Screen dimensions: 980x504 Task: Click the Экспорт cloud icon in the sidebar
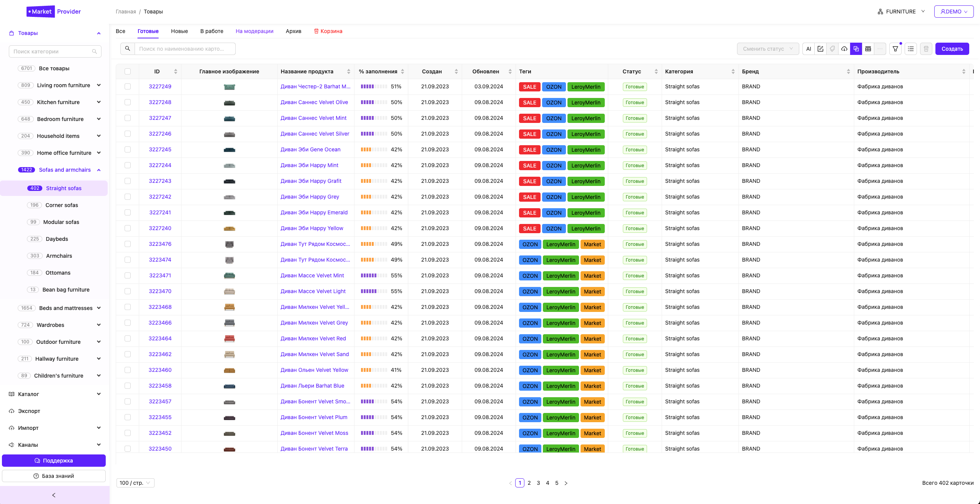tap(11, 411)
